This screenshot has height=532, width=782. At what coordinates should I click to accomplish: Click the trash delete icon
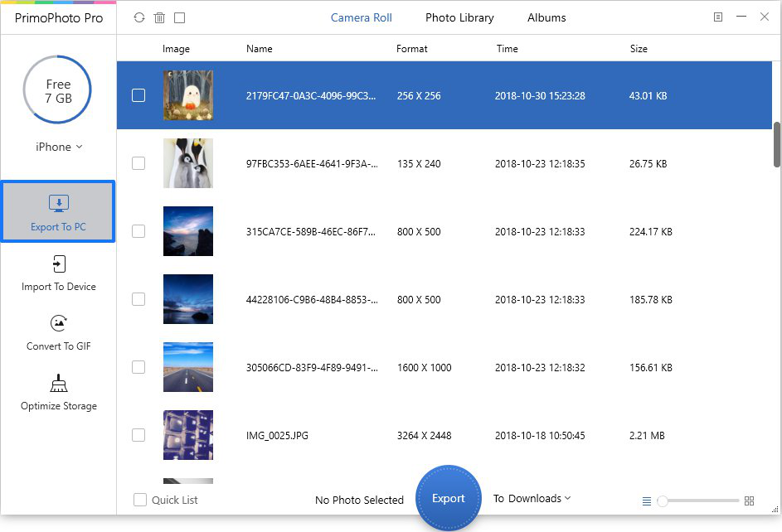[x=159, y=17]
